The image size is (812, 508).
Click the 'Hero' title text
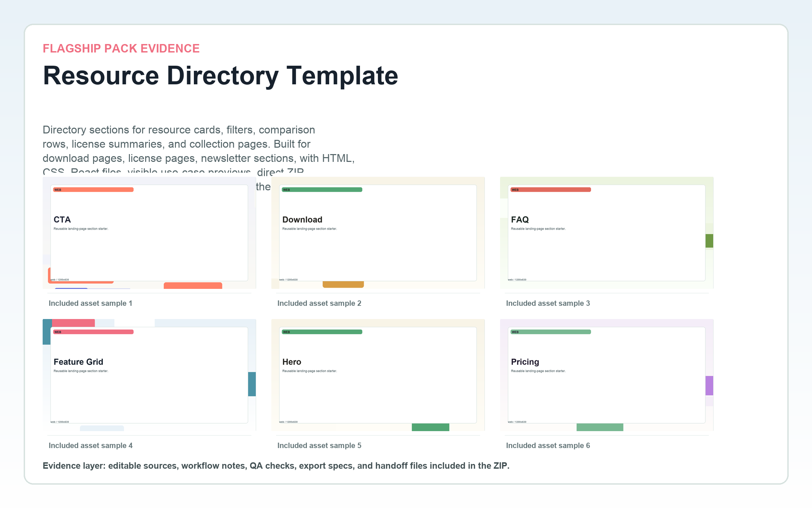(292, 362)
